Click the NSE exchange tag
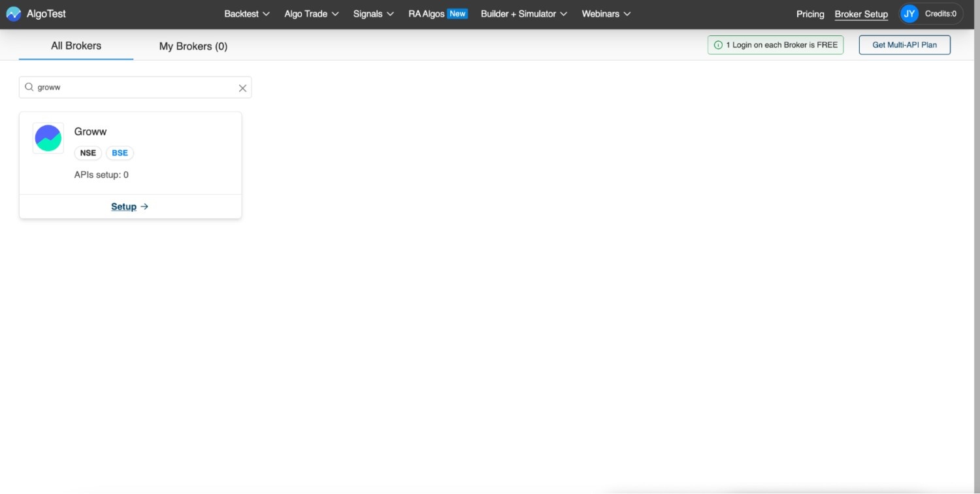 [88, 153]
